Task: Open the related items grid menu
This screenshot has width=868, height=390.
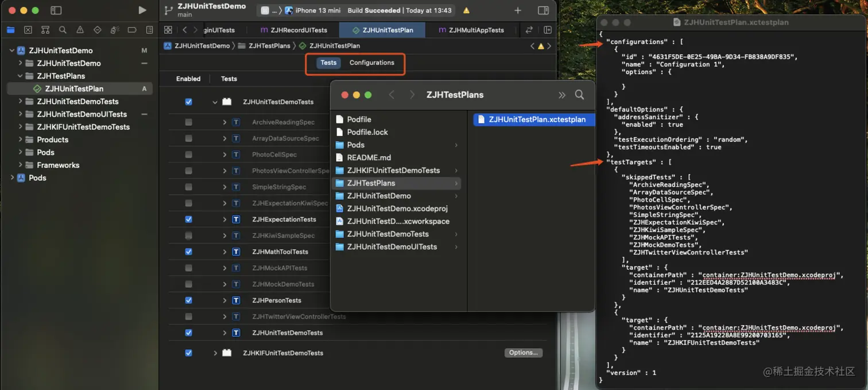Action: (168, 30)
